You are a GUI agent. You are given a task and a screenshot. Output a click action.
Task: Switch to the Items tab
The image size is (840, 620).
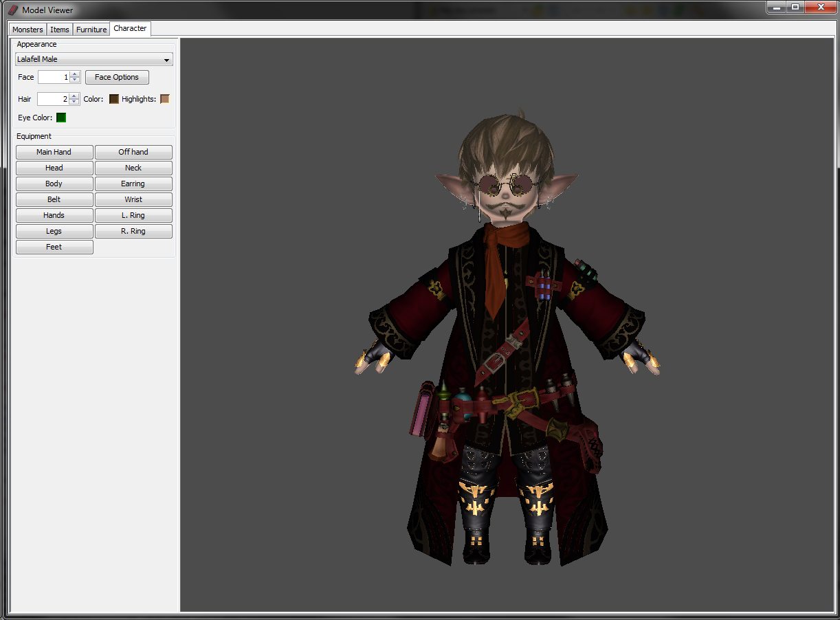(x=60, y=30)
